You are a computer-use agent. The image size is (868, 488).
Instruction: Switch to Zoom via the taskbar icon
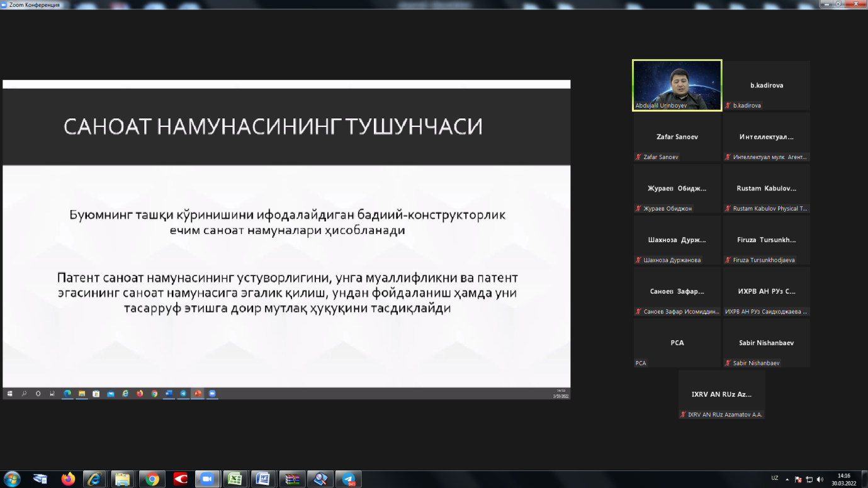click(206, 479)
